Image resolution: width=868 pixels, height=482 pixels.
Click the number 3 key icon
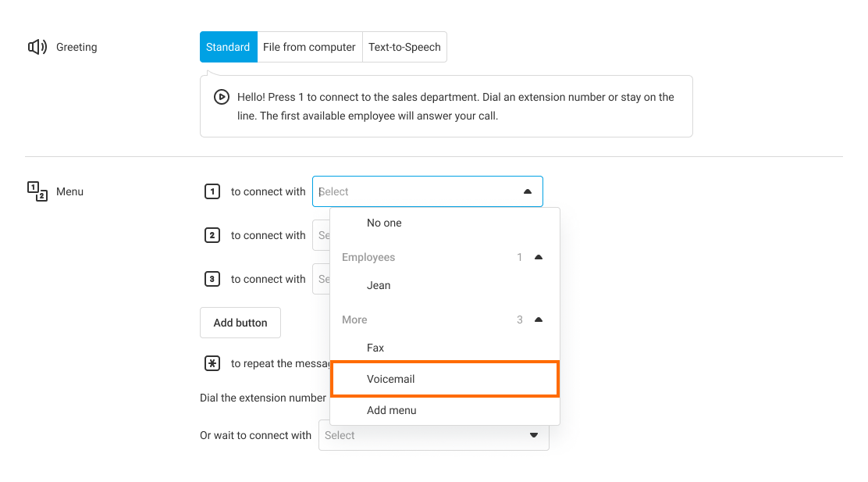(212, 279)
